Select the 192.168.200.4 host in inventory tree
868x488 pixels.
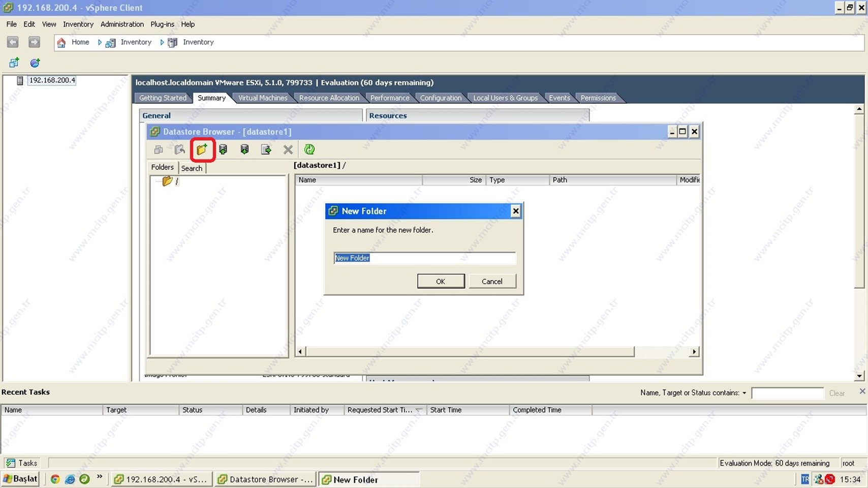point(52,80)
